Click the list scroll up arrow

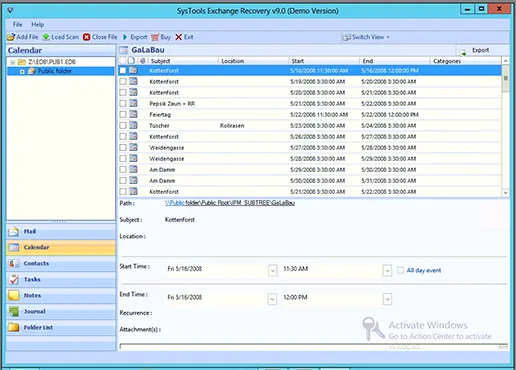pyautogui.click(x=505, y=61)
